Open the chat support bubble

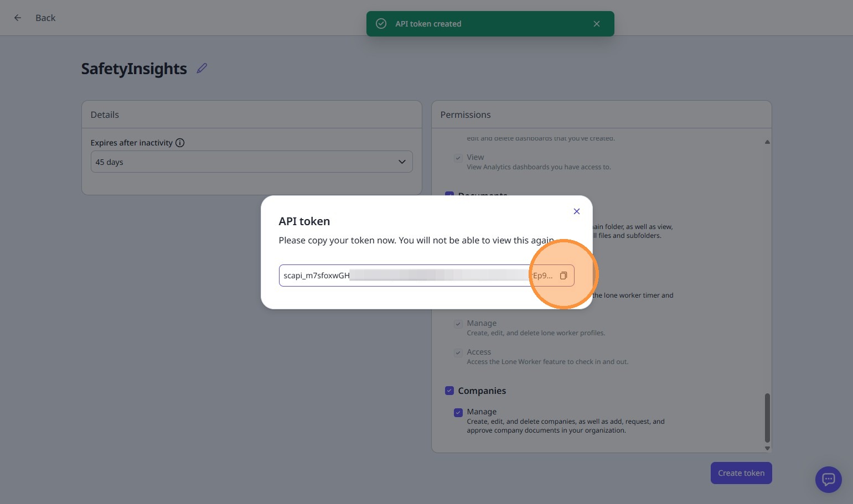coord(828,479)
